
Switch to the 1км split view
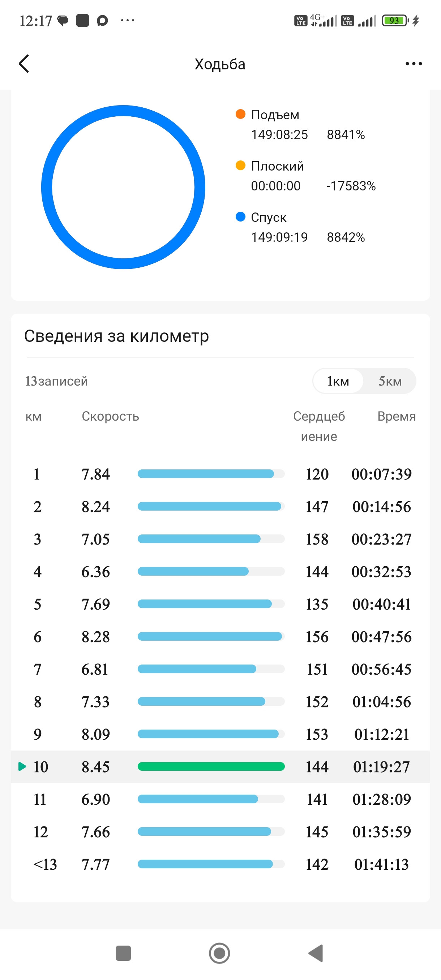click(338, 381)
